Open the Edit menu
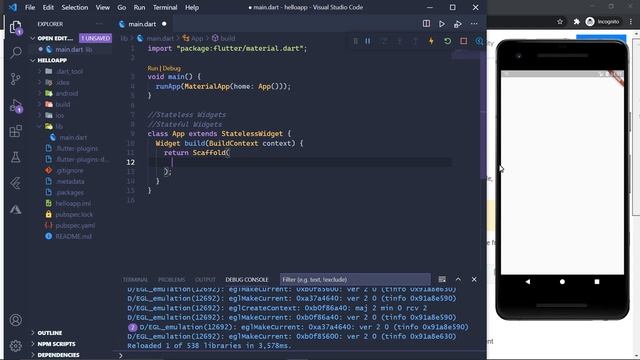640x360 pixels. pos(48,7)
